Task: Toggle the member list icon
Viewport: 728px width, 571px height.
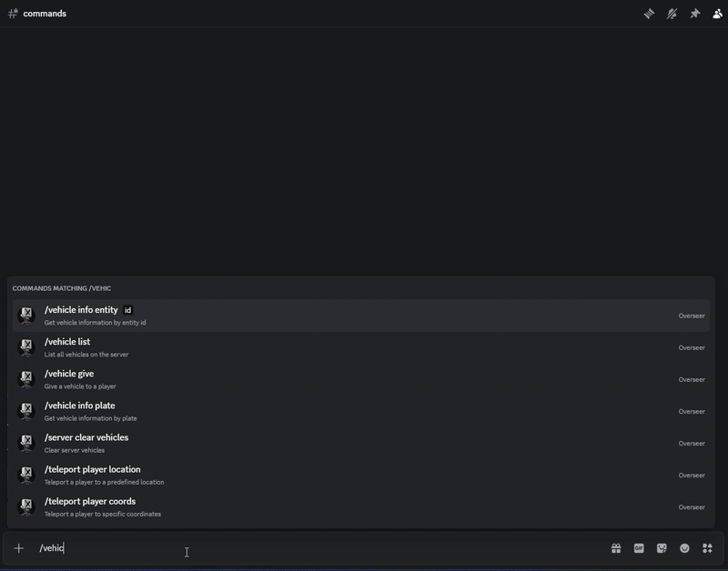Action: [718, 14]
